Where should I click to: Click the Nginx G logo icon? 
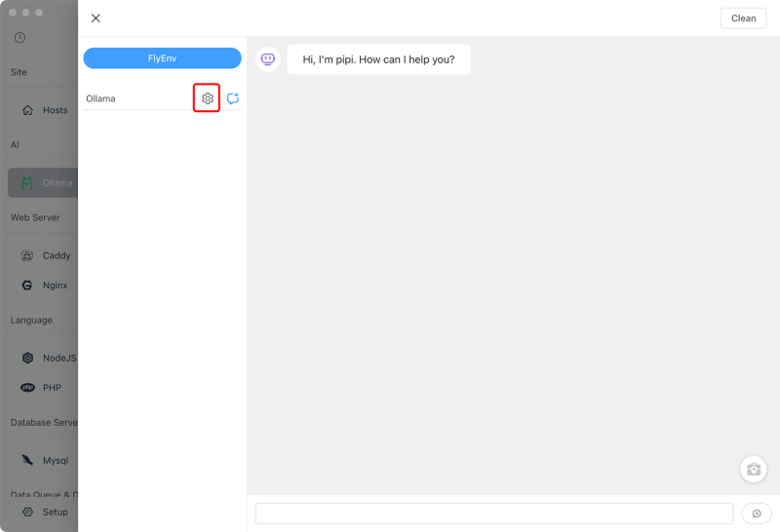pyautogui.click(x=27, y=285)
